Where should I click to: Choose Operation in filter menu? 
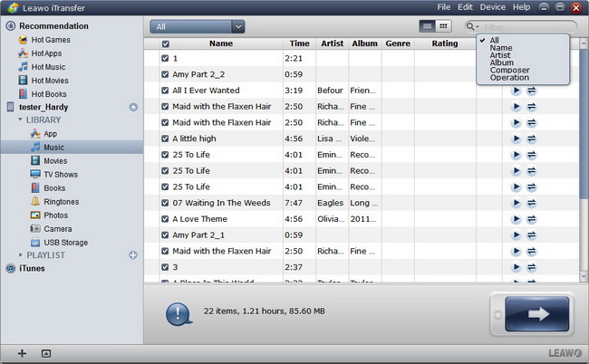point(509,78)
